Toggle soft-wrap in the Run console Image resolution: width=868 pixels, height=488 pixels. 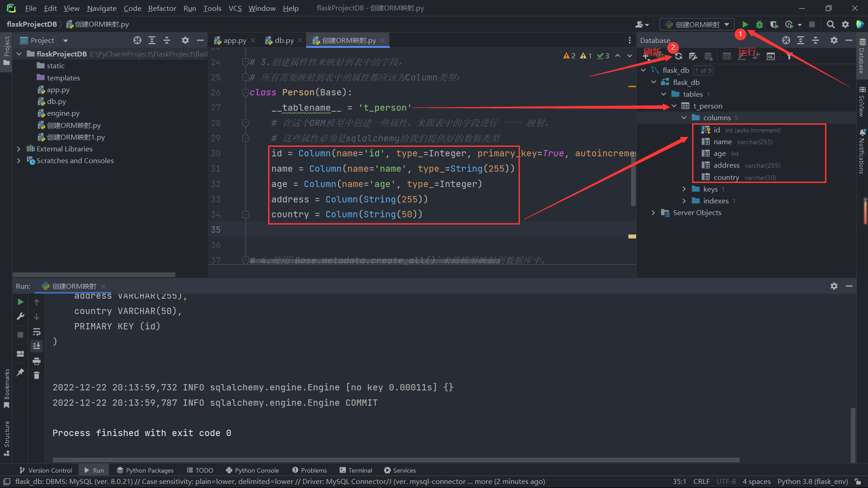click(37, 332)
